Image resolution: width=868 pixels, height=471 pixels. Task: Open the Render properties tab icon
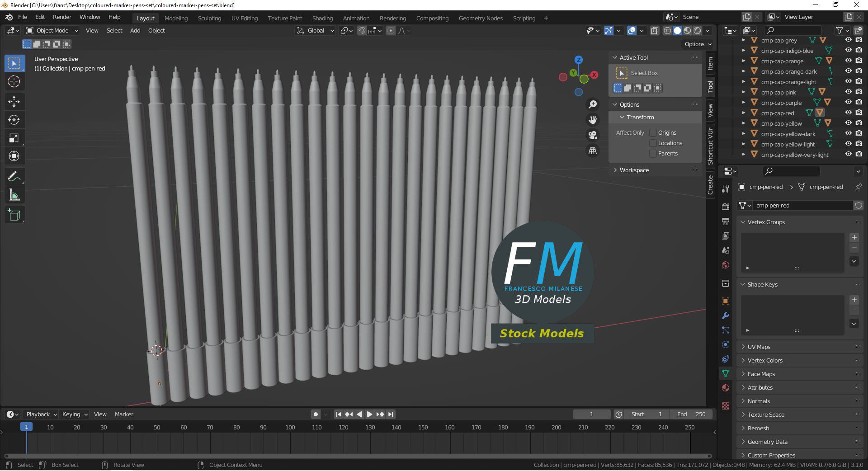pyautogui.click(x=726, y=207)
